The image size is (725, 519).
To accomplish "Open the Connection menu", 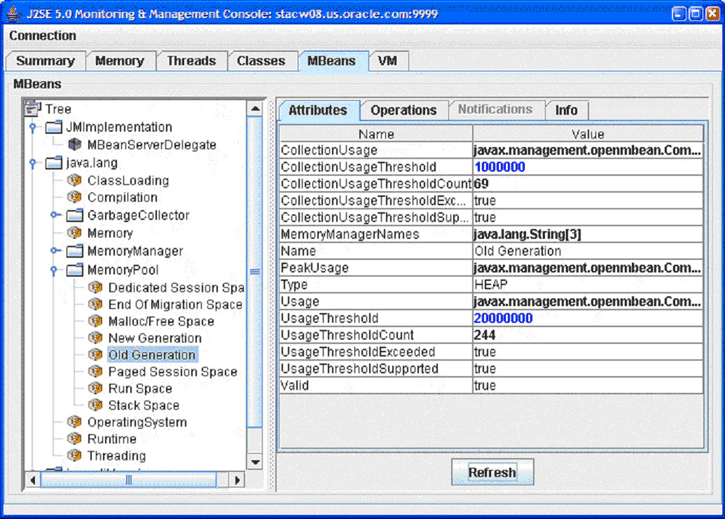I will [x=43, y=36].
